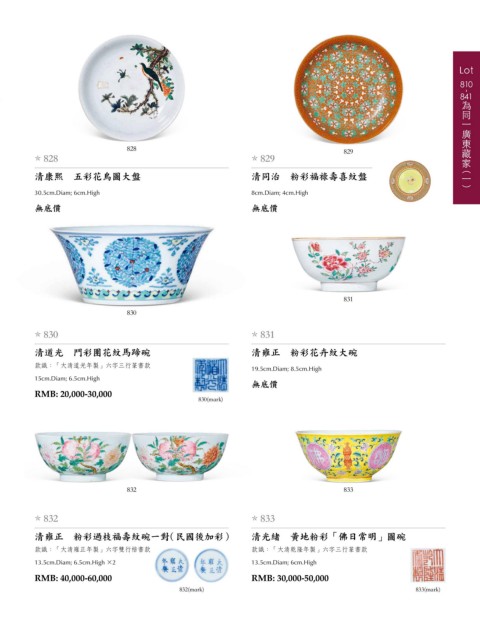Select the small yellow dish base photo

click(x=410, y=181)
